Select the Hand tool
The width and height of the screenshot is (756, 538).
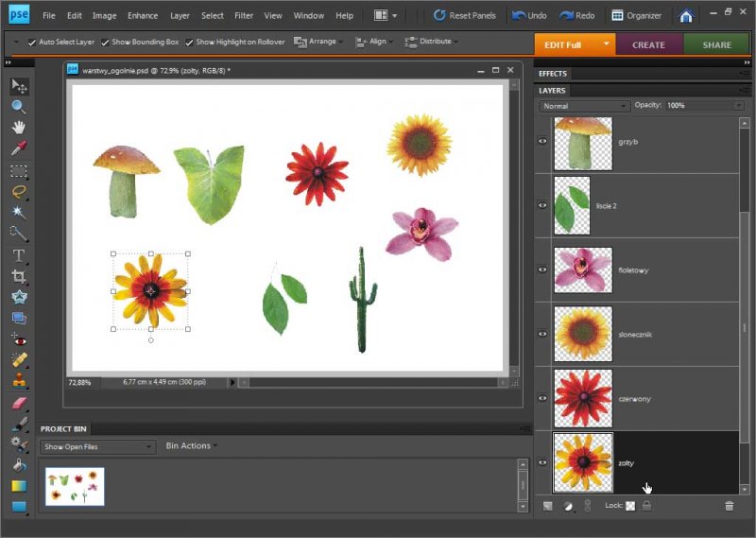coord(18,128)
